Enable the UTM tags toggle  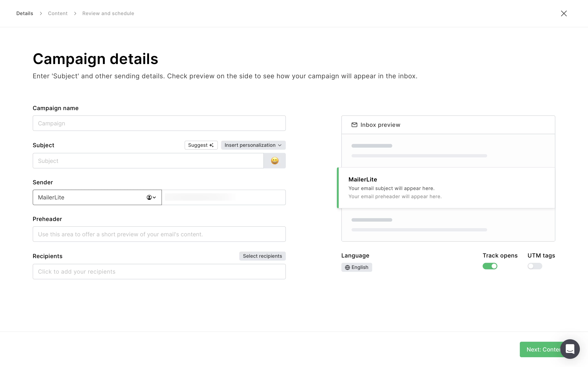535,266
